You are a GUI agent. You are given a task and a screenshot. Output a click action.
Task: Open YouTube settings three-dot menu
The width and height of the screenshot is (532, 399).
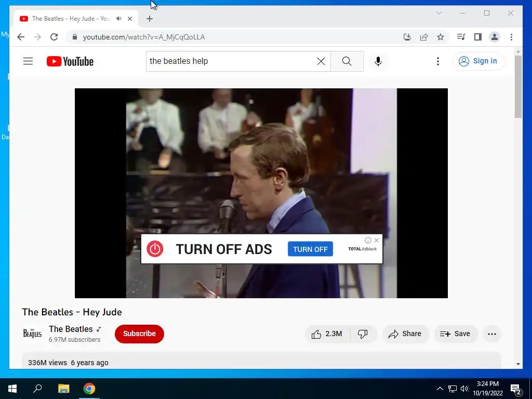click(437, 61)
